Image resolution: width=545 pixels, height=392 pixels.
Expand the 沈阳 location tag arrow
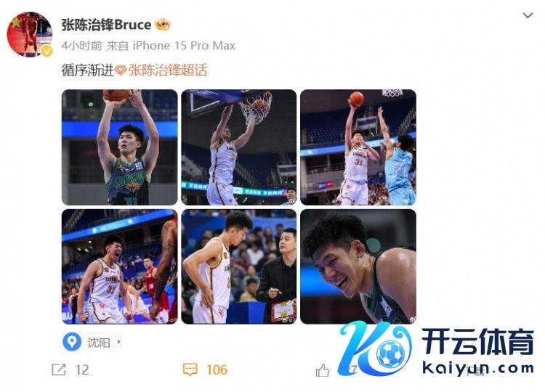click(119, 342)
